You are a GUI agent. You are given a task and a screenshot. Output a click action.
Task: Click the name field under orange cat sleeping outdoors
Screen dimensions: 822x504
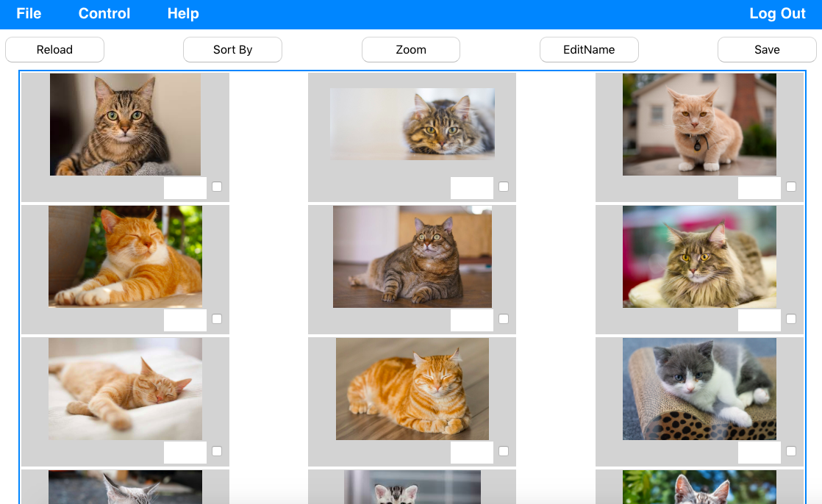pos(185,320)
